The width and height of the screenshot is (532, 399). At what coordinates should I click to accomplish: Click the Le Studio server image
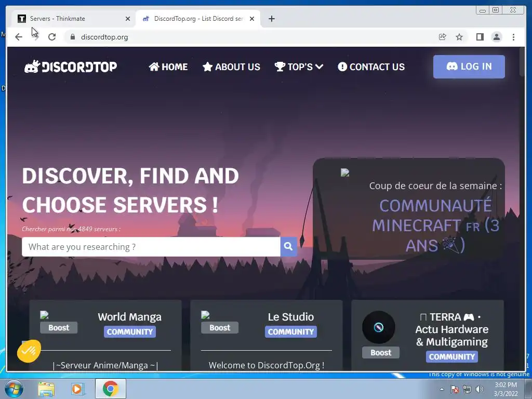pyautogui.click(x=205, y=315)
